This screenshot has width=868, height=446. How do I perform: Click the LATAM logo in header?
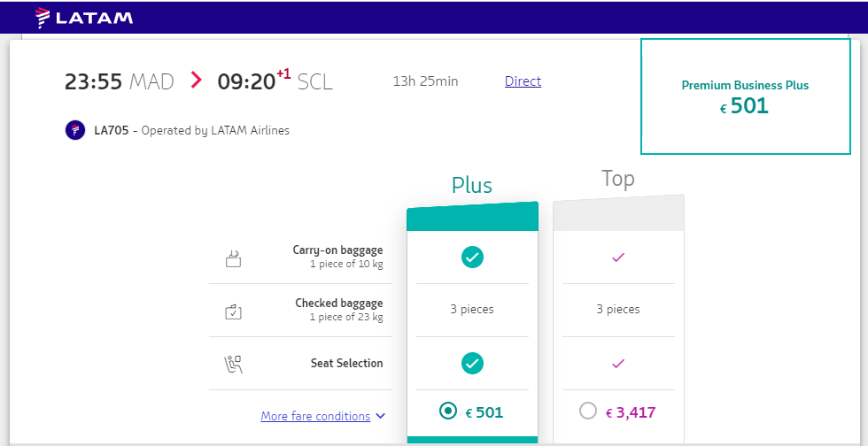tap(84, 18)
